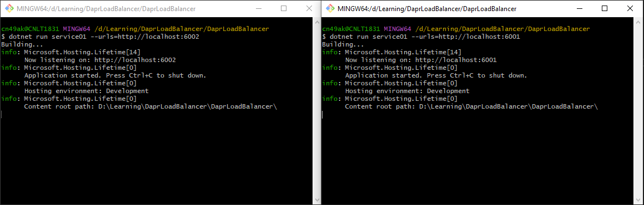This screenshot has height=205, width=644.
Task: Click 'Now listening on: http://localhost:6001' line
Action: 421,60
